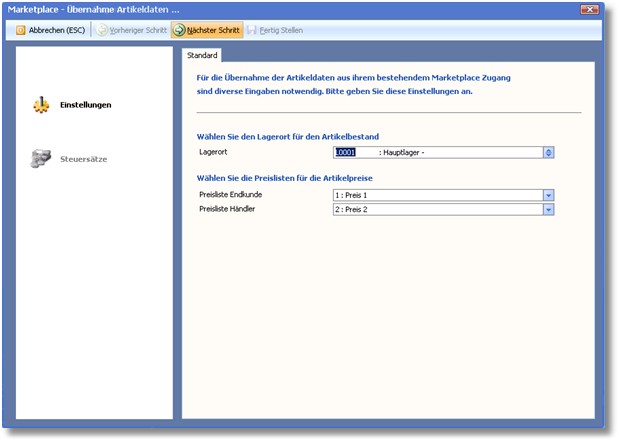
Task: Close the Marketplace wizard window
Action: tap(589, 9)
